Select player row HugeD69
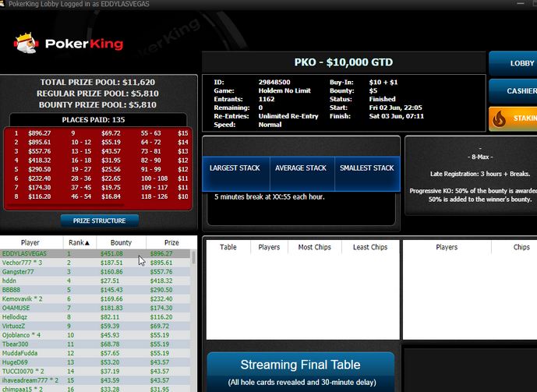Screen dimensions: 537x392 [95, 362]
